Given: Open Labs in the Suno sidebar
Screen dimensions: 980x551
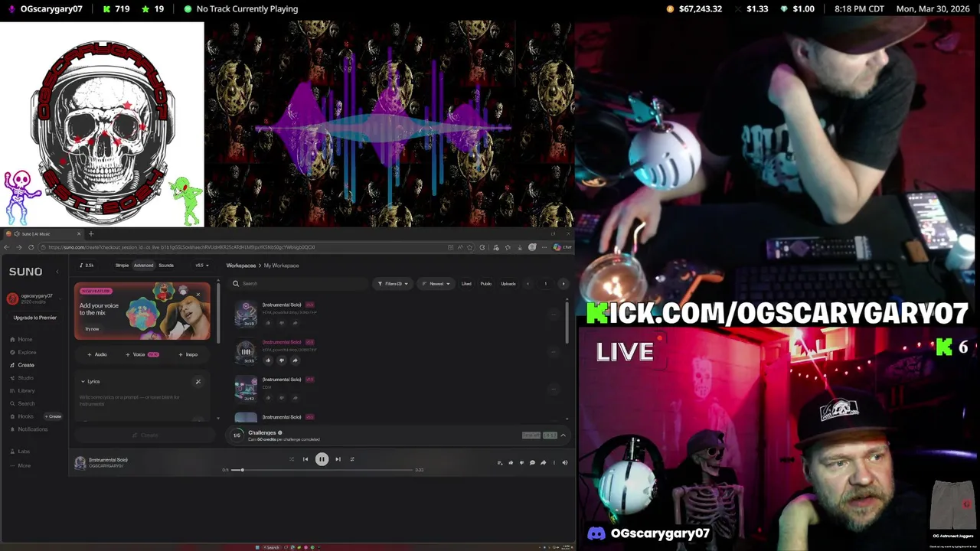Looking at the screenshot, I should [x=20, y=452].
